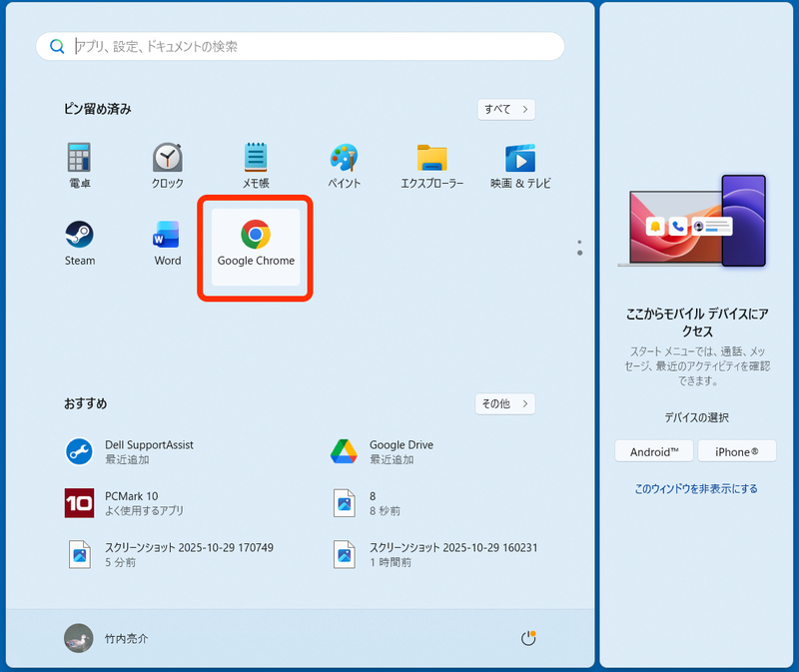Open the 竹内亮介 user account menu

(107, 638)
